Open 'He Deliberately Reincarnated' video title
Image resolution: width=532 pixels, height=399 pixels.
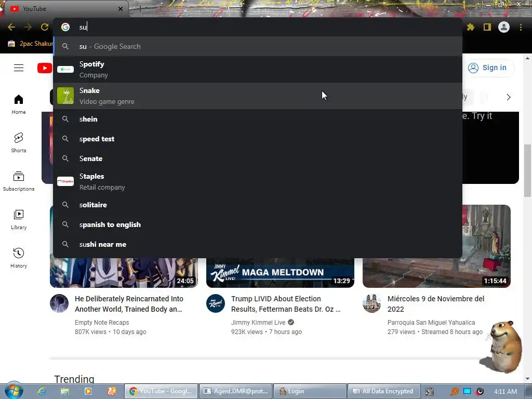(x=129, y=304)
